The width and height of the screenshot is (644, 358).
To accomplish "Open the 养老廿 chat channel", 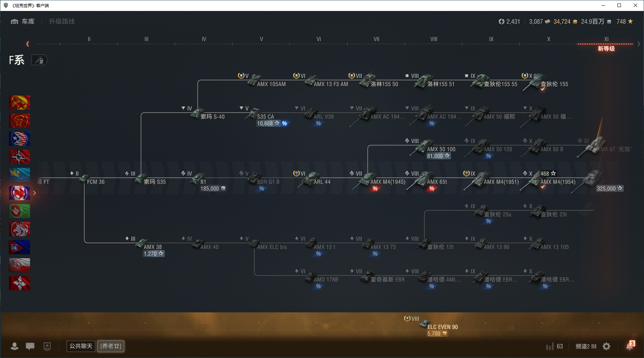I will (111, 346).
